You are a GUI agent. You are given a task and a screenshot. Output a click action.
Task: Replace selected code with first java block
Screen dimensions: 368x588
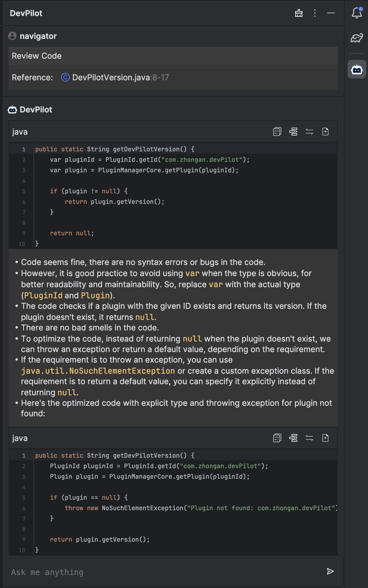309,132
